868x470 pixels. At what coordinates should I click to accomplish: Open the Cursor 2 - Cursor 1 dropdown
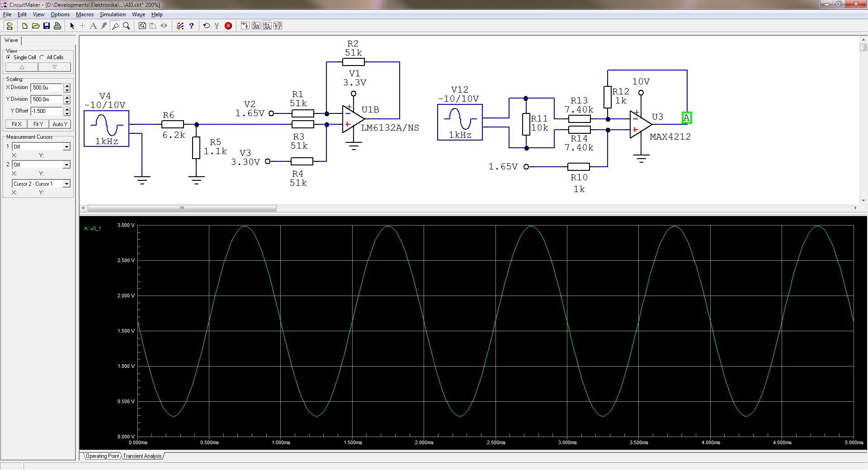(66, 183)
